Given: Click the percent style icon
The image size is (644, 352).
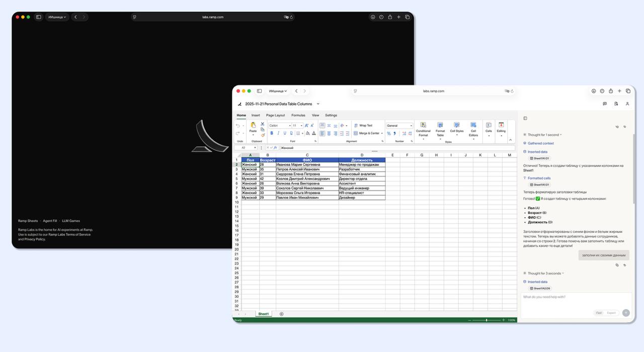Looking at the screenshot, I should coord(389,133).
